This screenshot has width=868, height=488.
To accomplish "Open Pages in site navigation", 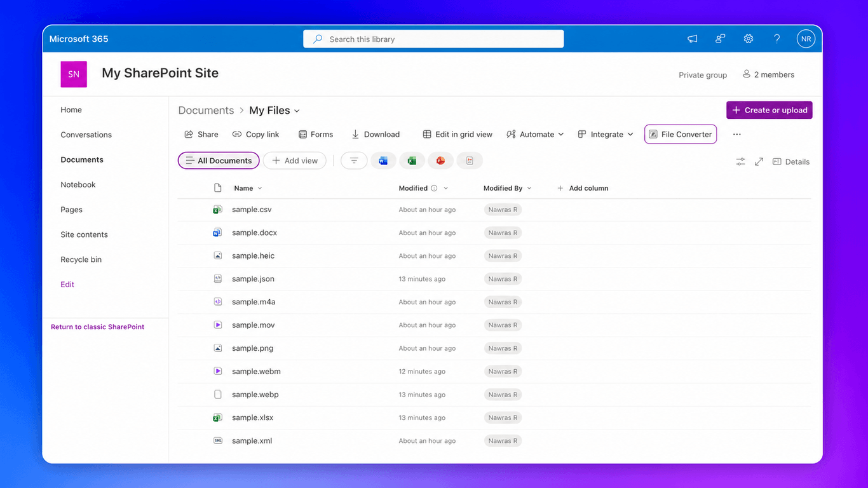I will (72, 210).
